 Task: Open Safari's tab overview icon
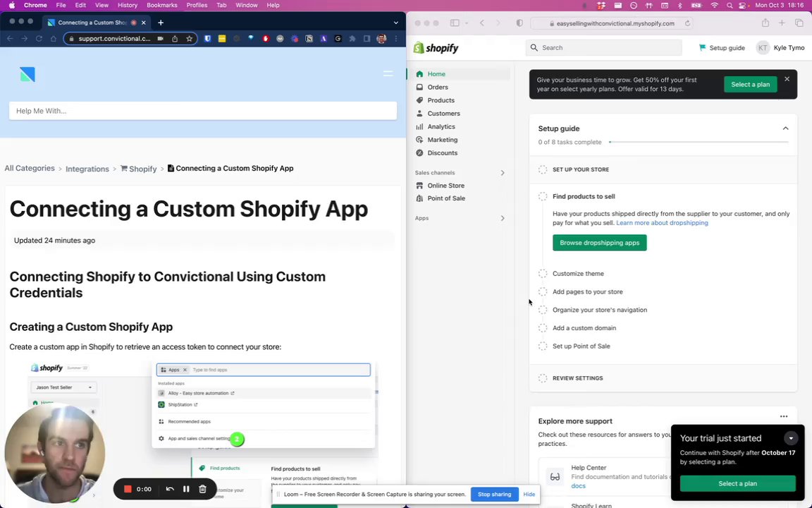coord(799,23)
